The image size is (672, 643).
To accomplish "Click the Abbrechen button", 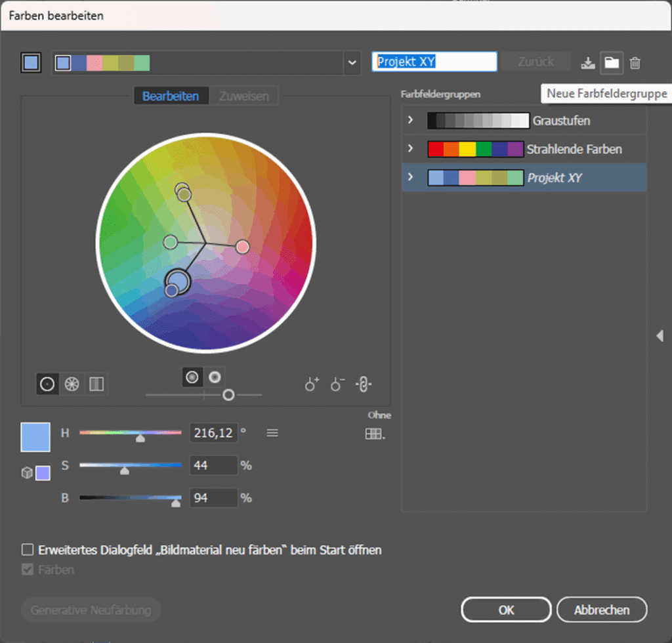I will 602,610.
